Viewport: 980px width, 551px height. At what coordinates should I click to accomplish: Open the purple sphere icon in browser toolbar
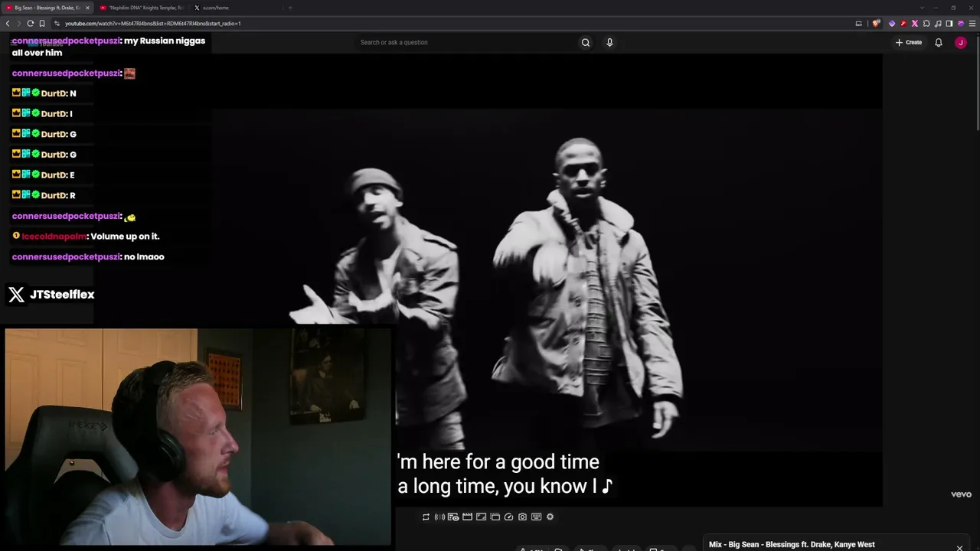(961, 24)
